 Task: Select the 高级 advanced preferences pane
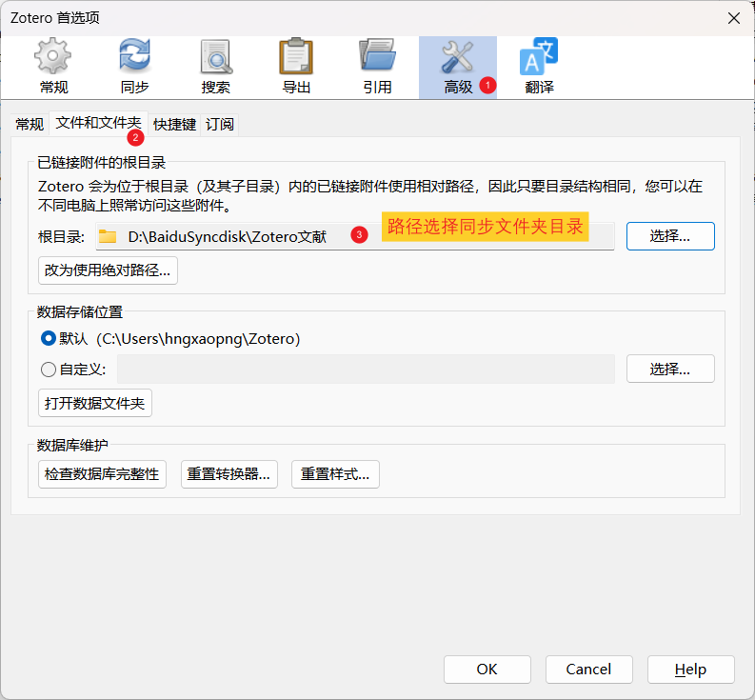coord(458,67)
